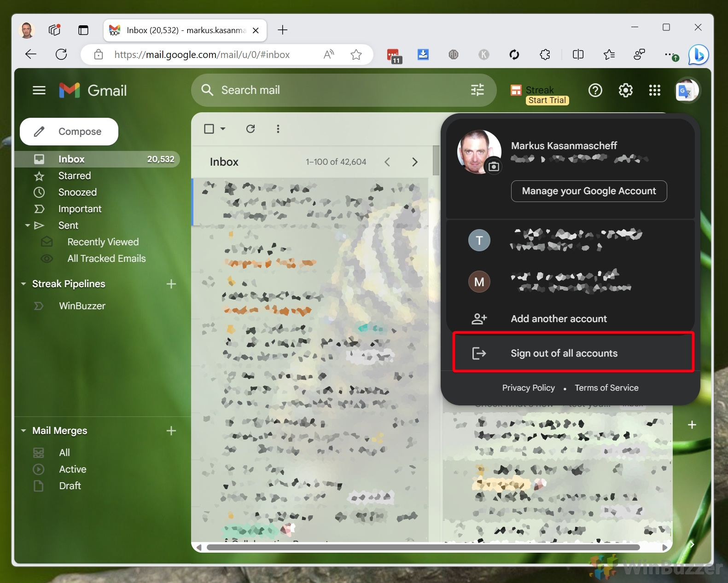The height and width of the screenshot is (583, 728).
Task: Toggle Edge split screen
Action: (x=578, y=55)
